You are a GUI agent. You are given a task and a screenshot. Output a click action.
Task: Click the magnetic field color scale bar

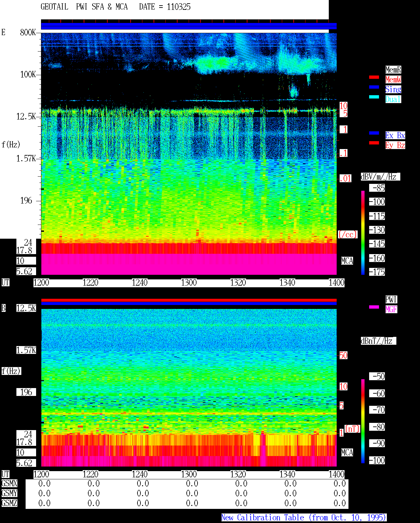[363, 421]
